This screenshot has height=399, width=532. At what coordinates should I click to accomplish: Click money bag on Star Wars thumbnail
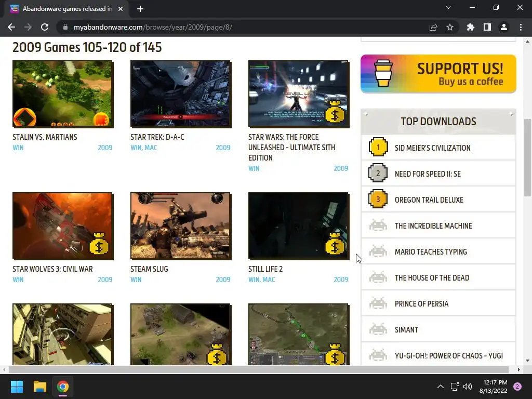click(335, 112)
